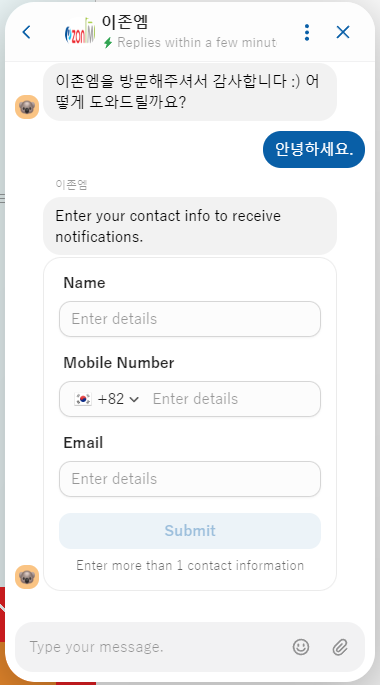
Task: Focus the Email input field
Action: (190, 479)
